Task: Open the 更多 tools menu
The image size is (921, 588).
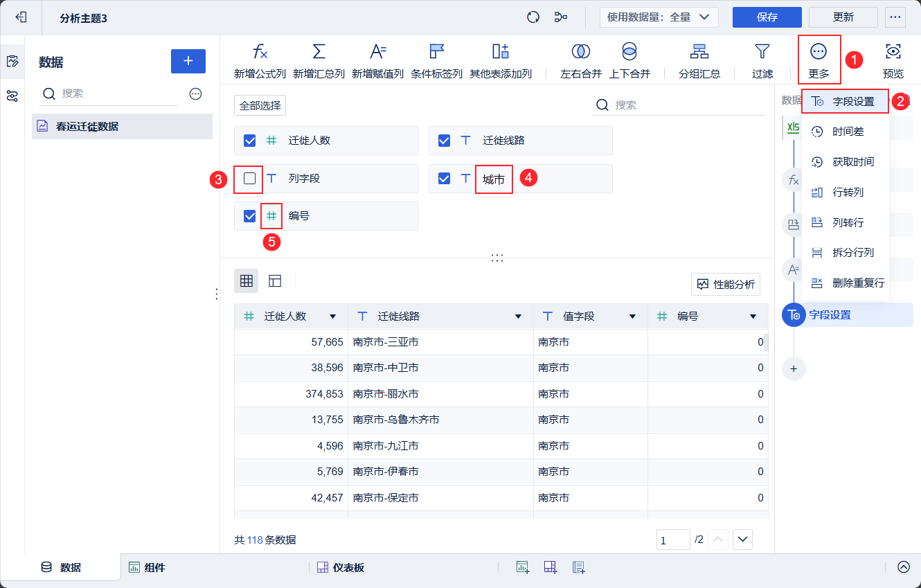Action: click(819, 61)
